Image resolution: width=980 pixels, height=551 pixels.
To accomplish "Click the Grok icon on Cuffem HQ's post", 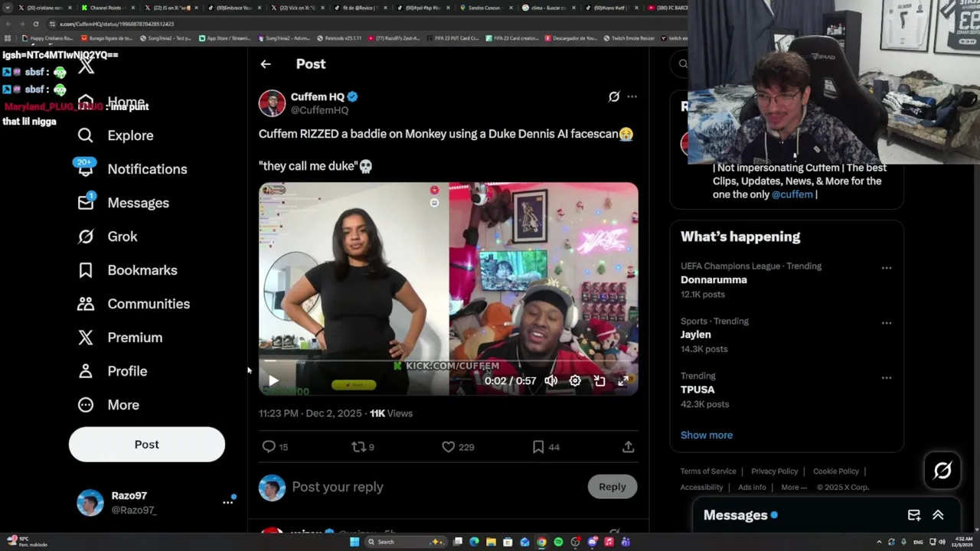I will 613,96.
